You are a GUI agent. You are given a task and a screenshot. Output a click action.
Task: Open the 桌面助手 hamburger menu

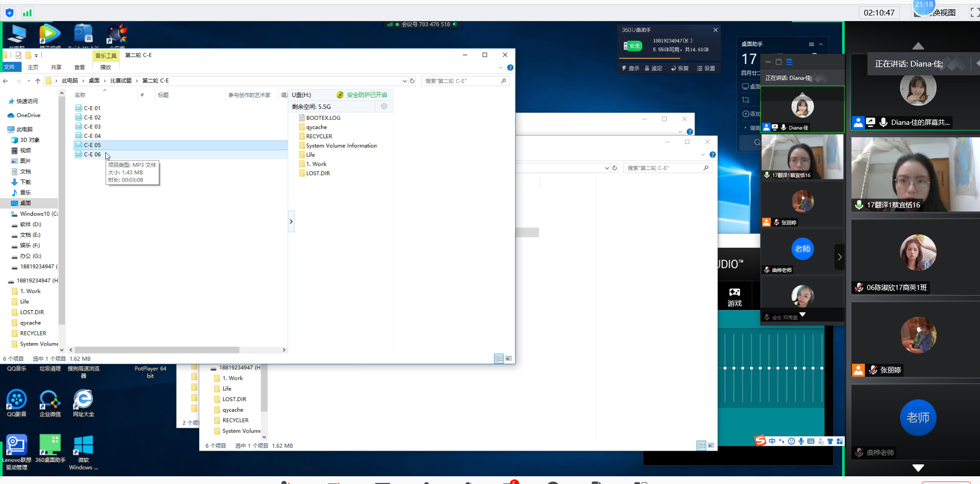click(x=811, y=44)
